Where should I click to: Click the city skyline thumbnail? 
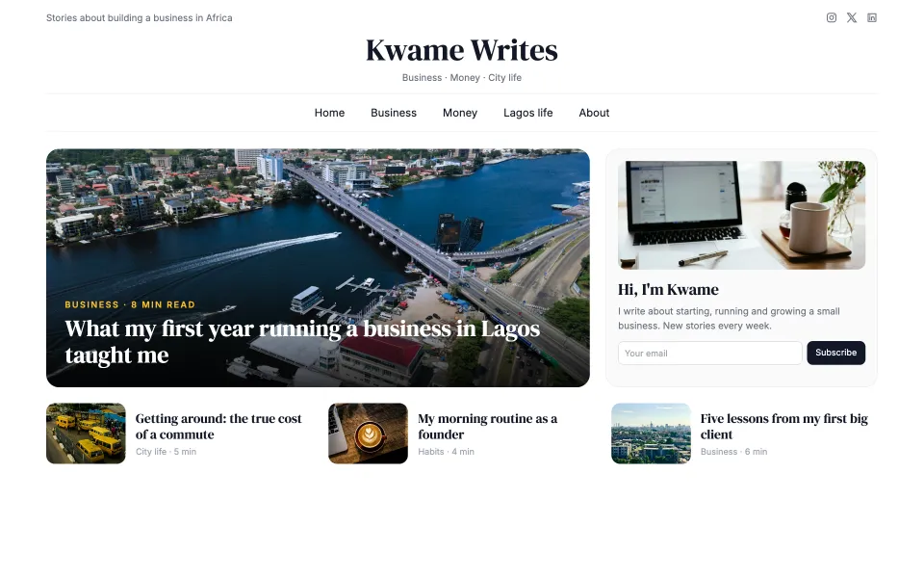pos(651,433)
